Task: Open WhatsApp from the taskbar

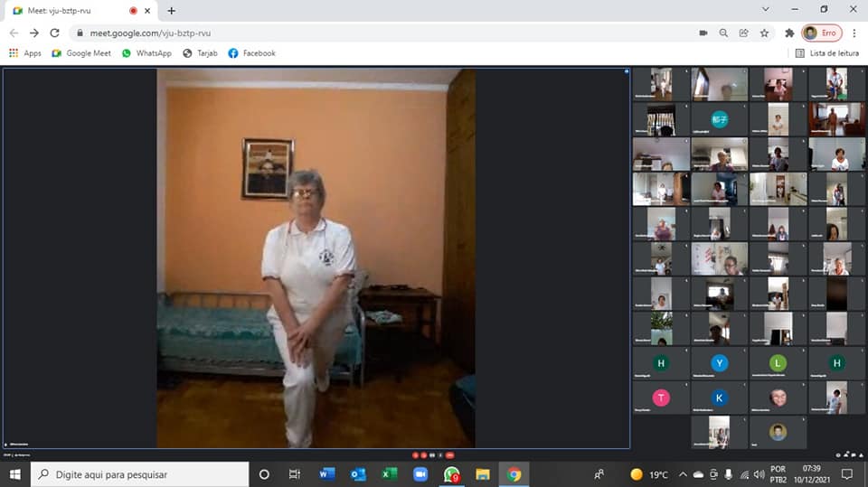Action: [451, 474]
